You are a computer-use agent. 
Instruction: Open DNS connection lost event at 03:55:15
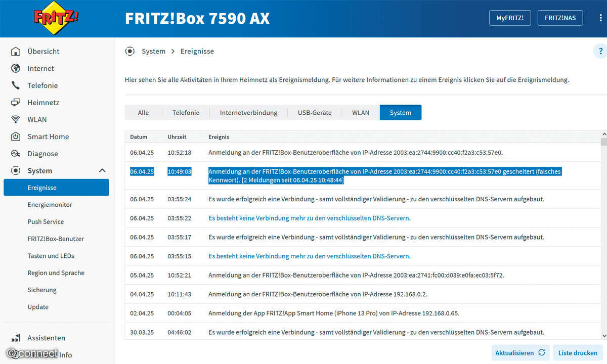310,256
